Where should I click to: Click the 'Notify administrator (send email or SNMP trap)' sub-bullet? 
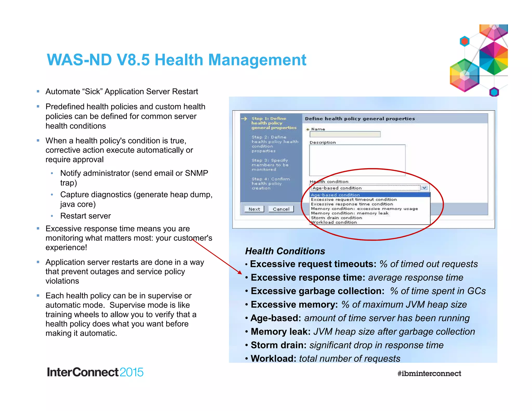click(x=134, y=178)
